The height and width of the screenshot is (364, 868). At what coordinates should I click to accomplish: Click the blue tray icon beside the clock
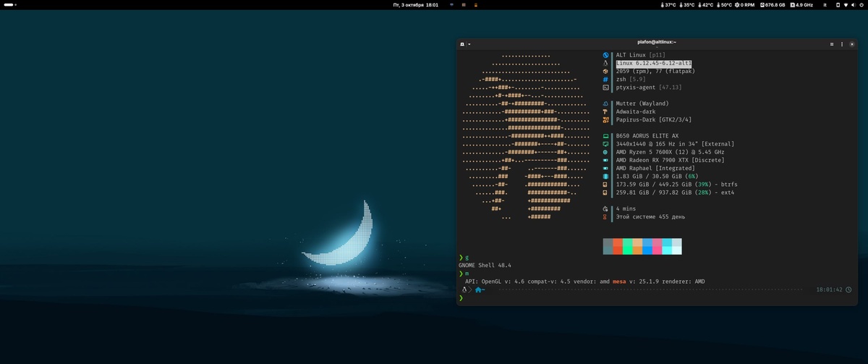coord(453,5)
